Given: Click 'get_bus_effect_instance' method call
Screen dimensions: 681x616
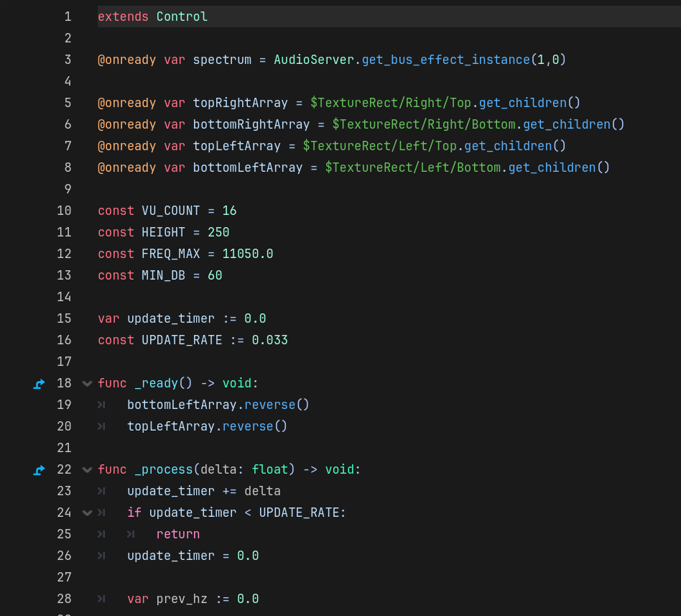Looking at the screenshot, I should [446, 60].
